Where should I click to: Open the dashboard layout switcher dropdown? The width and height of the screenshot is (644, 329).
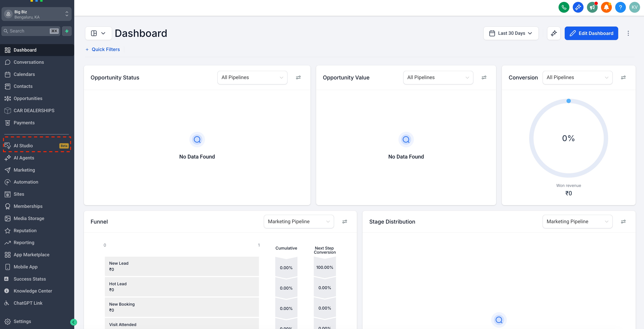click(98, 33)
